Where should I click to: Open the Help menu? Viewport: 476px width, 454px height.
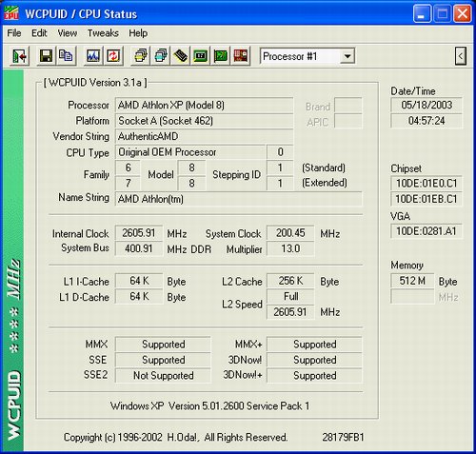pos(138,33)
